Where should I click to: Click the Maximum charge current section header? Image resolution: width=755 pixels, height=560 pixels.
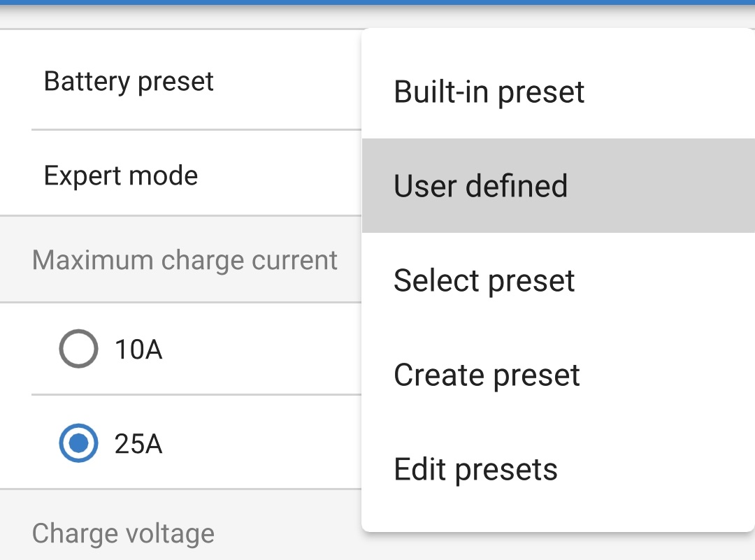click(x=184, y=259)
